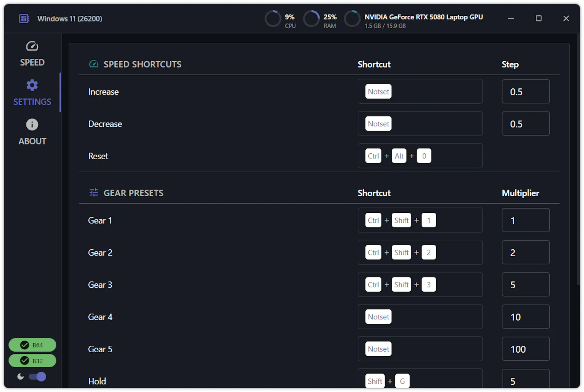Close the application window
Screen dimensions: 584x392
pos(566,18)
